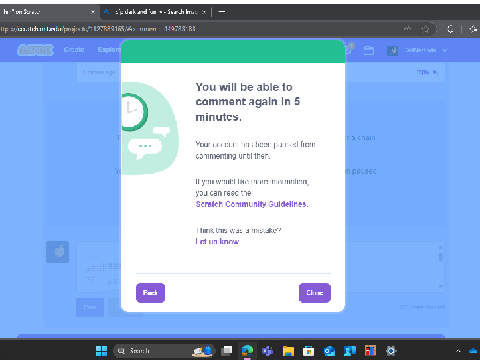This screenshot has height=360, width=480.
Task: Click the 'Let us know' link
Action: [x=217, y=241]
